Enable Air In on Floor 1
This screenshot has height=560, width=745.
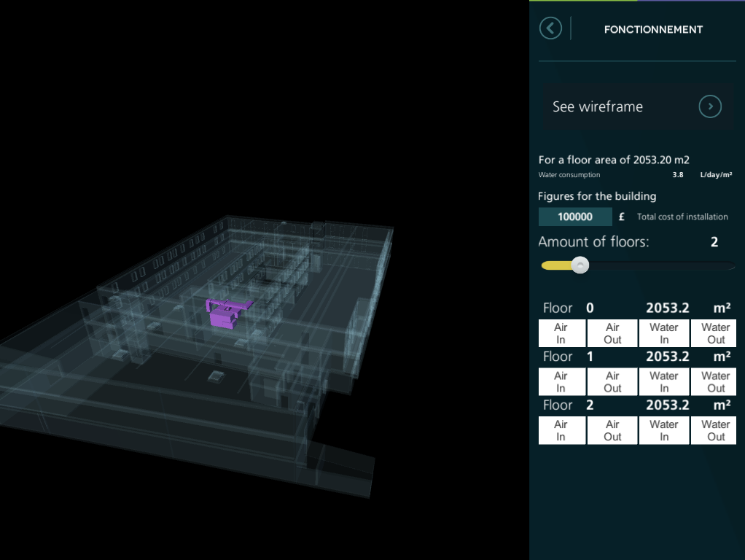pyautogui.click(x=561, y=381)
